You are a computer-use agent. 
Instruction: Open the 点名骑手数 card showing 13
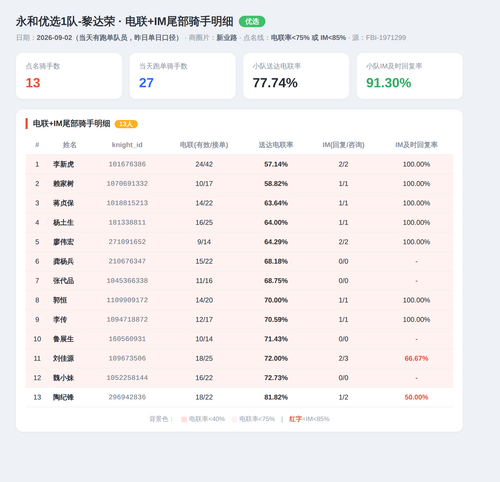click(x=69, y=76)
